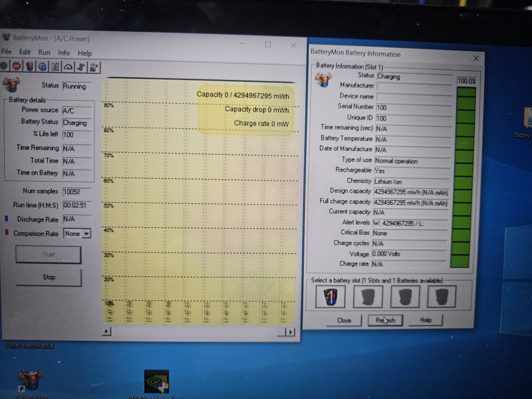Open the Info menu
Image resolution: width=532 pixels, height=399 pixels.
64,53
